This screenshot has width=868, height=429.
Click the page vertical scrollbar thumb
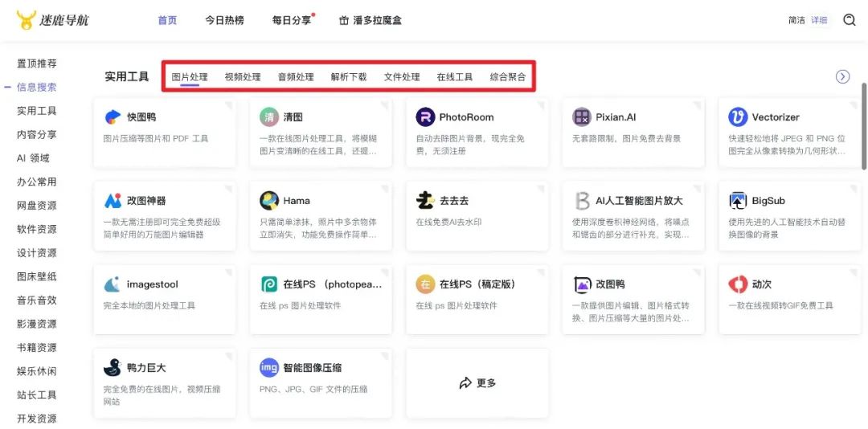pos(864,126)
